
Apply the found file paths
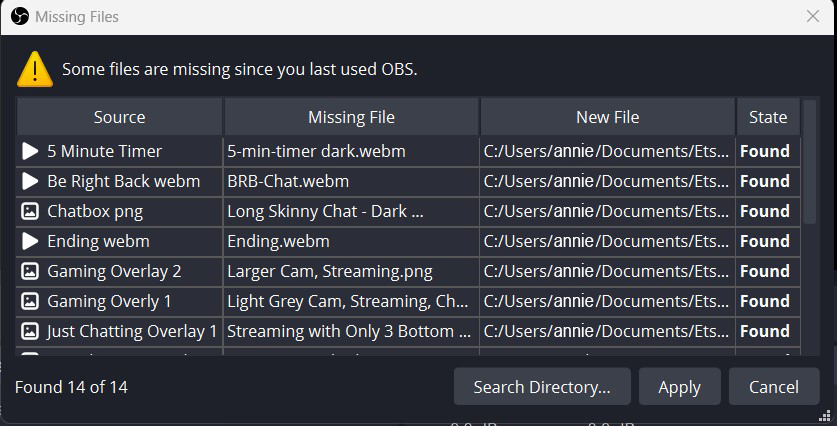pyautogui.click(x=680, y=386)
